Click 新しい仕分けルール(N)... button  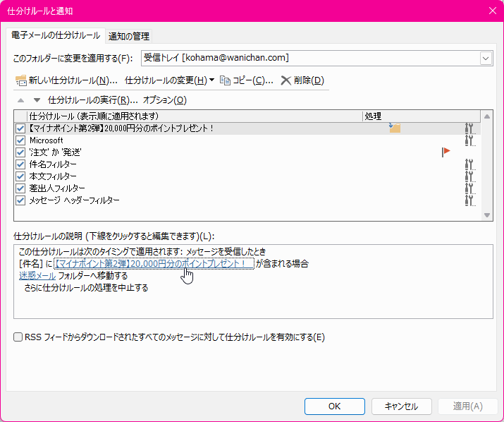click(x=66, y=80)
